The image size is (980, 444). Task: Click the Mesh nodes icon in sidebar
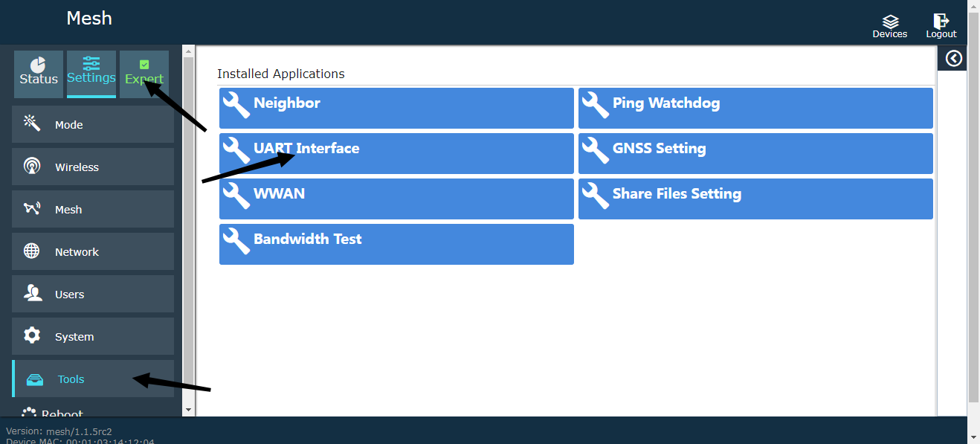[31, 208]
